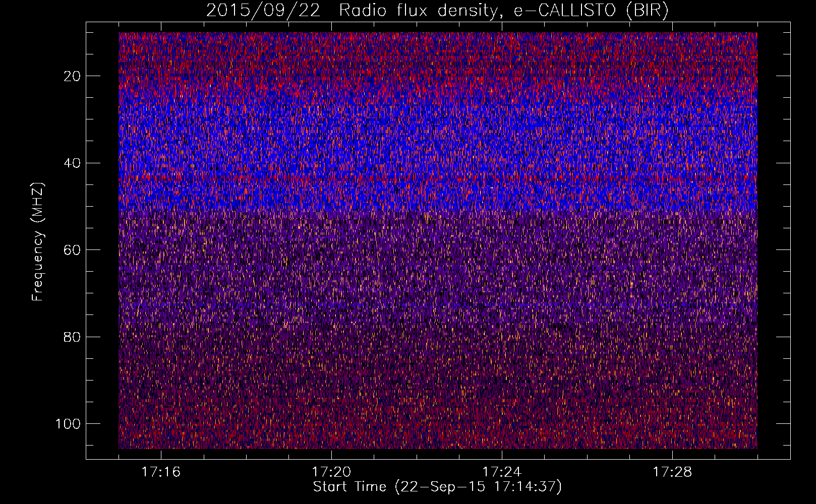Click the 40 MHz frequency tick label
The height and width of the screenshot is (504, 816).
pyautogui.click(x=72, y=163)
